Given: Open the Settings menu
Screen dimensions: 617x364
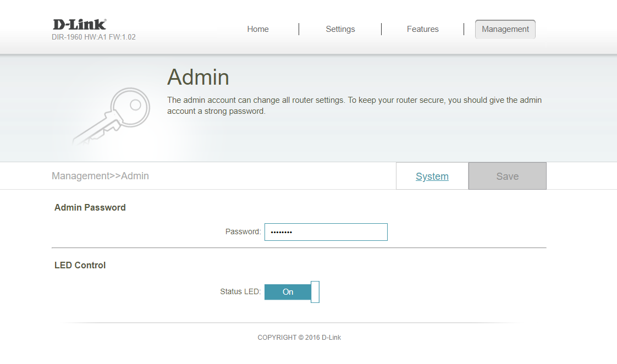Looking at the screenshot, I should [340, 29].
